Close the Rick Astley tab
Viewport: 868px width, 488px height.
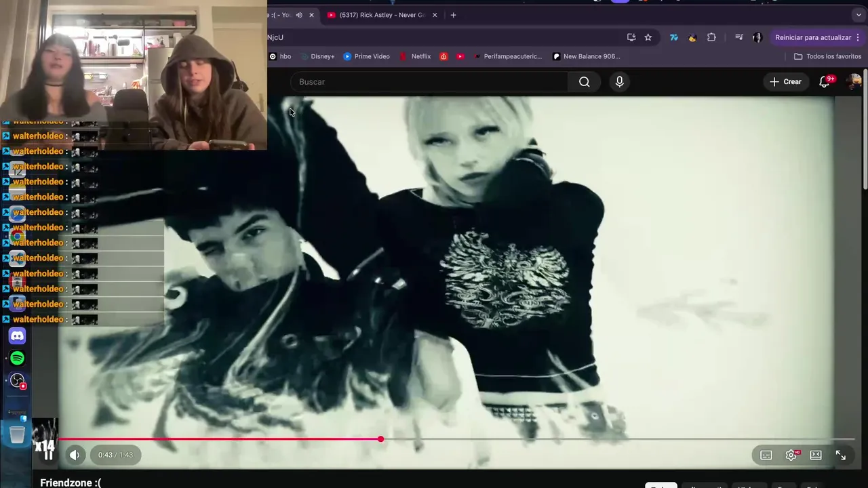click(x=435, y=15)
